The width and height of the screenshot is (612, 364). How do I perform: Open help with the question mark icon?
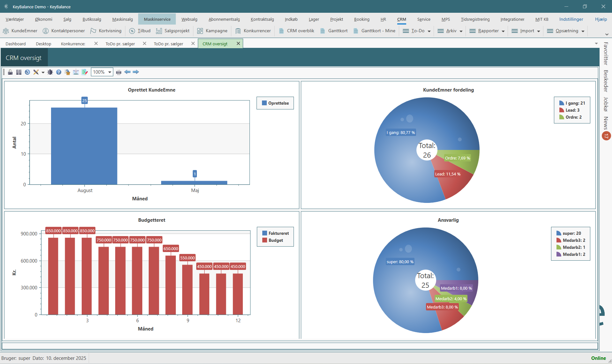click(59, 72)
